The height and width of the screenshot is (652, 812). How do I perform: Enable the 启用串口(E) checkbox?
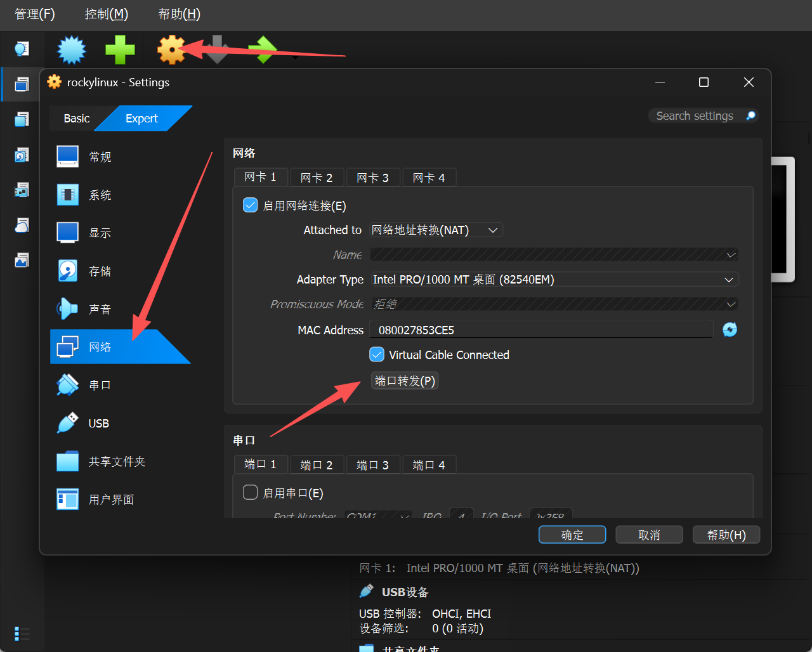click(251, 493)
